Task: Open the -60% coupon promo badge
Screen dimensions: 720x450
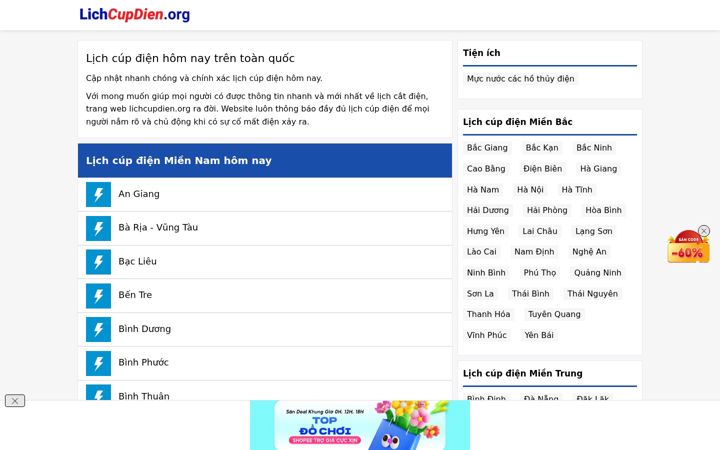Action: pos(688,248)
